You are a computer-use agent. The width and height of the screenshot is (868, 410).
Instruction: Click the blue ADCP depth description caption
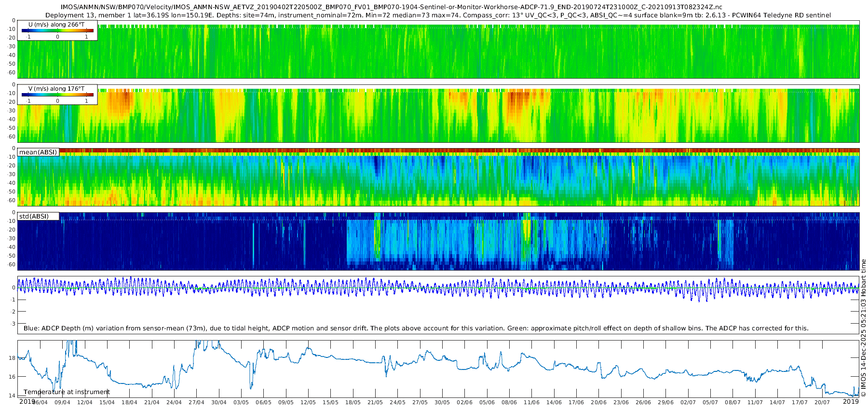[x=416, y=328]
